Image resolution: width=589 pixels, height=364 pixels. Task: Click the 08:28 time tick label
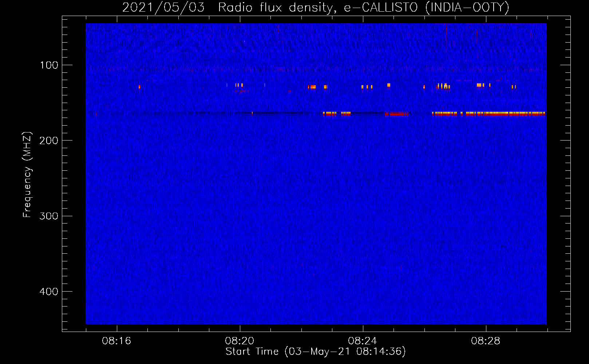tap(486, 341)
